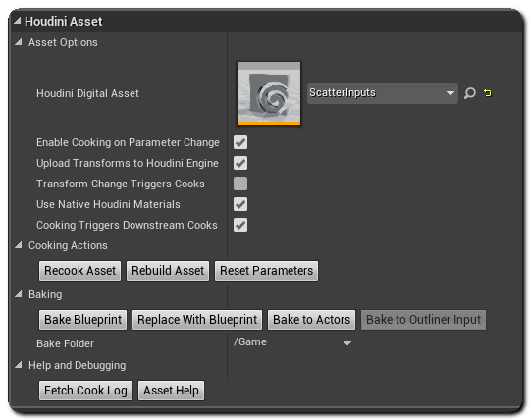Collapse the Help and Debugging category
The image size is (530, 420).
click(x=19, y=365)
